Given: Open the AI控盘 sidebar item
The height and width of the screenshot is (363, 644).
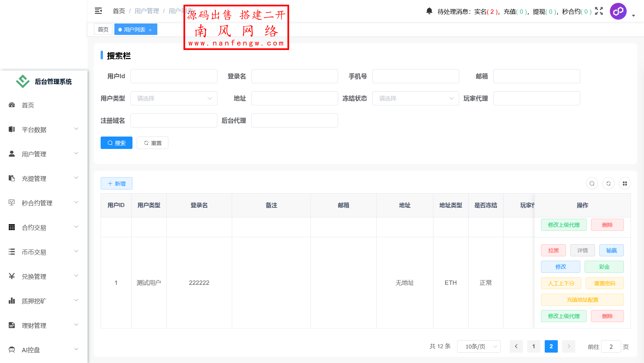Looking at the screenshot, I should [x=30, y=350].
